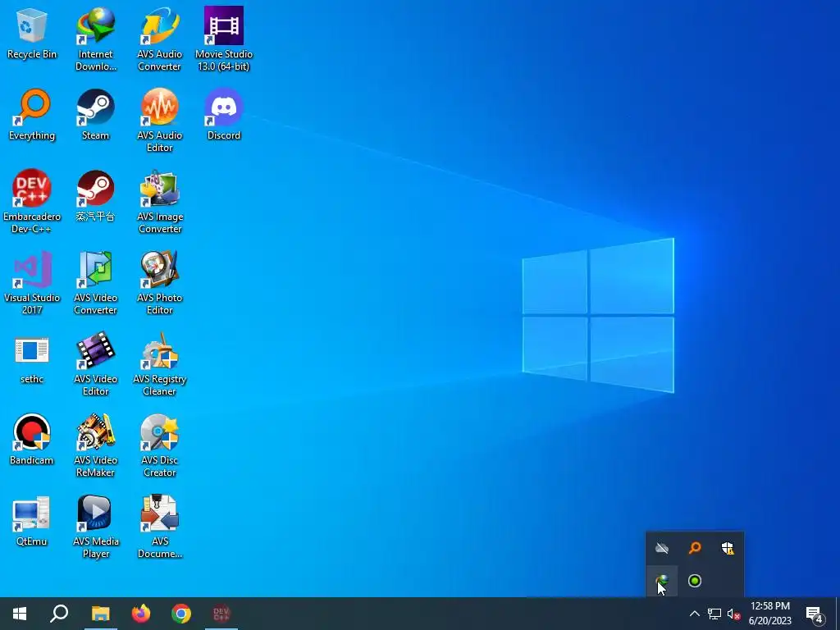840x630 pixels.
Task: Select the Embarcadero Dev-C++ shortcut
Action: 32,202
